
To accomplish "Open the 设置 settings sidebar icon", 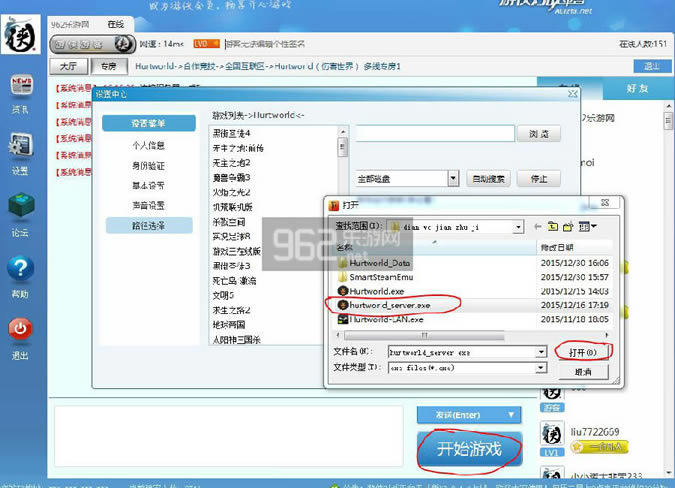I will click(x=20, y=148).
